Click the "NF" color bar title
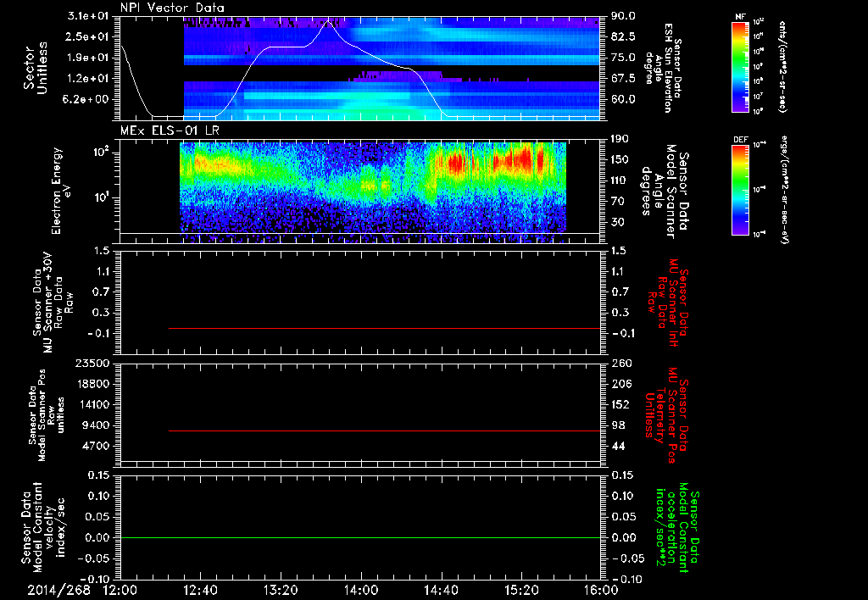 740,17
